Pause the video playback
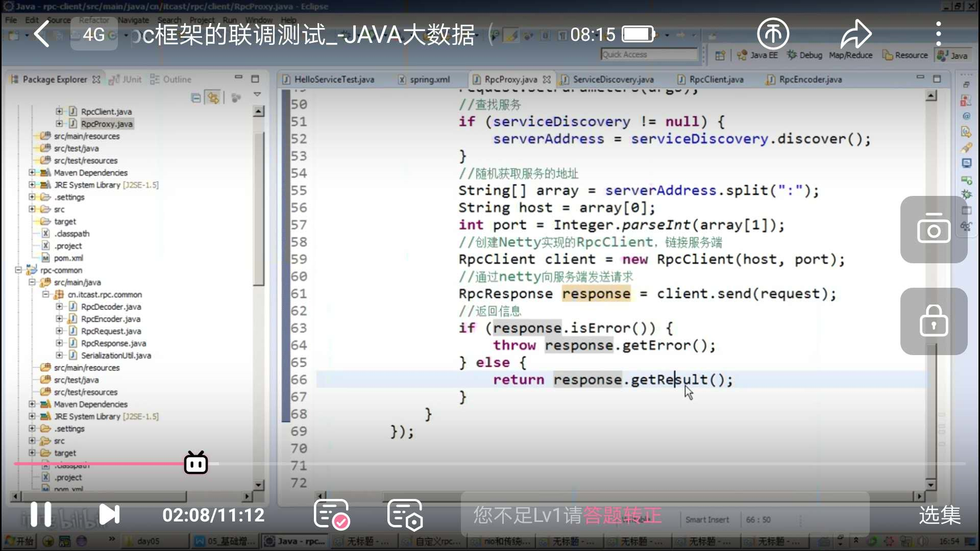The image size is (980, 551). pyautogui.click(x=41, y=514)
